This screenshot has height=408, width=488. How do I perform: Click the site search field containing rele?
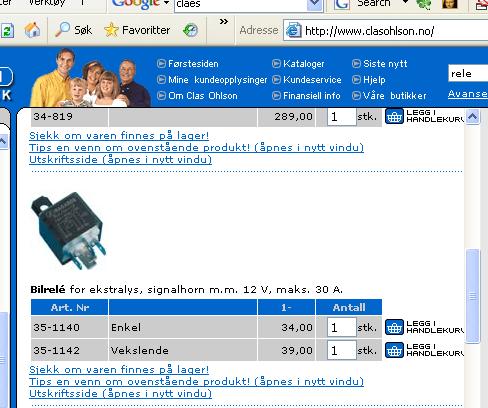[468, 73]
